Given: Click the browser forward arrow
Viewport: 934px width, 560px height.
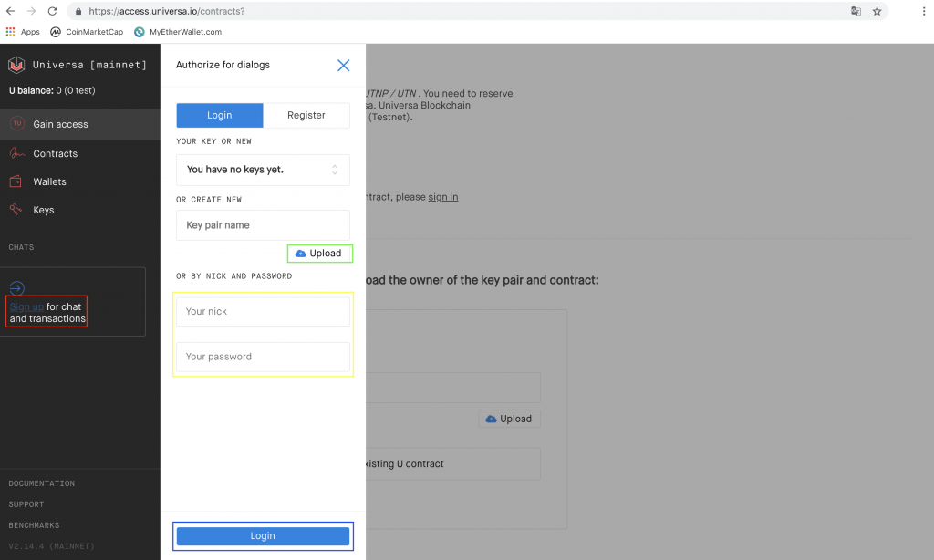Looking at the screenshot, I should (x=31, y=11).
